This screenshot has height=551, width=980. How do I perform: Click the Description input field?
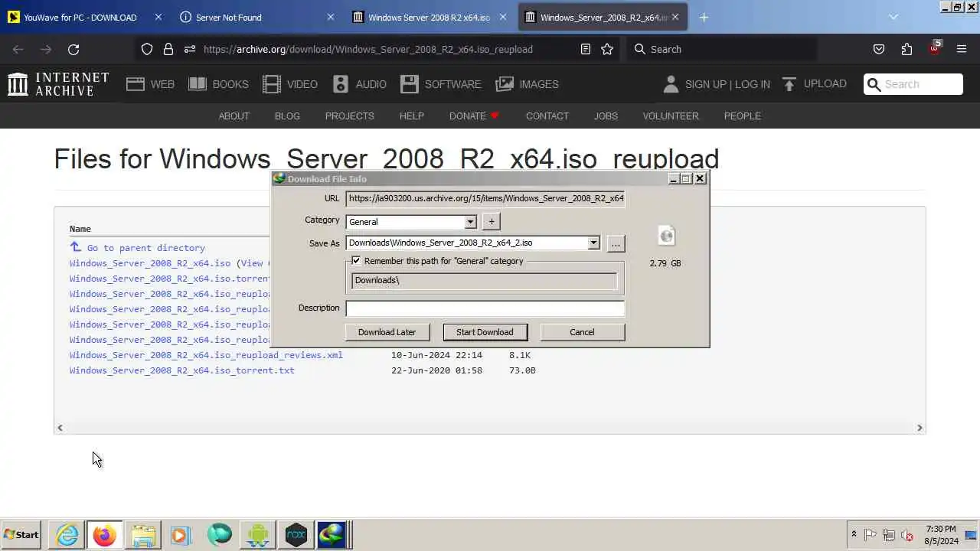[485, 308]
